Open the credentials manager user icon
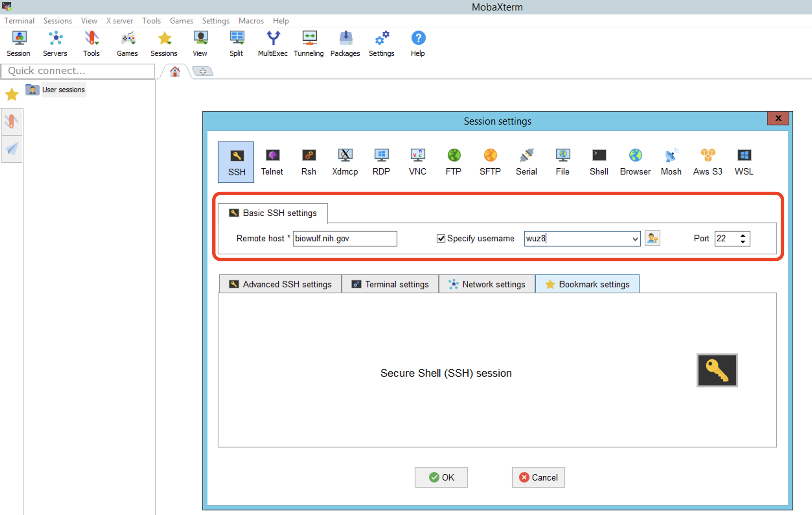Image resolution: width=812 pixels, height=515 pixels. point(652,239)
